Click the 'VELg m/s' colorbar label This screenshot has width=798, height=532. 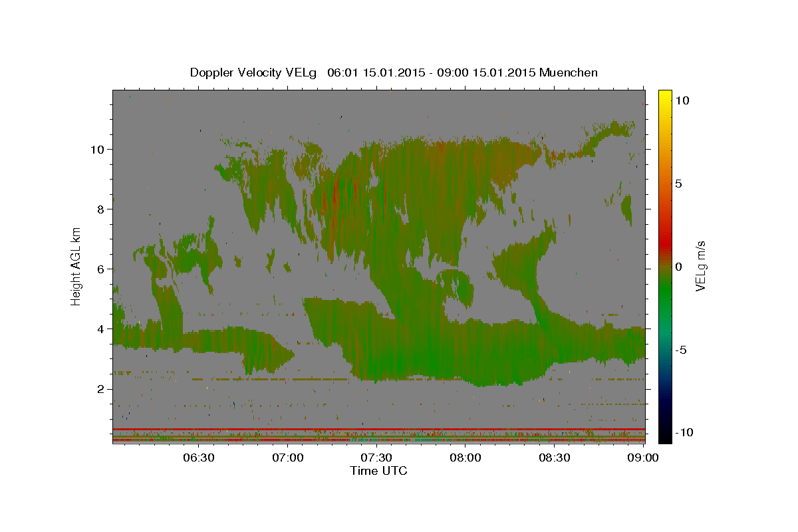(700, 266)
